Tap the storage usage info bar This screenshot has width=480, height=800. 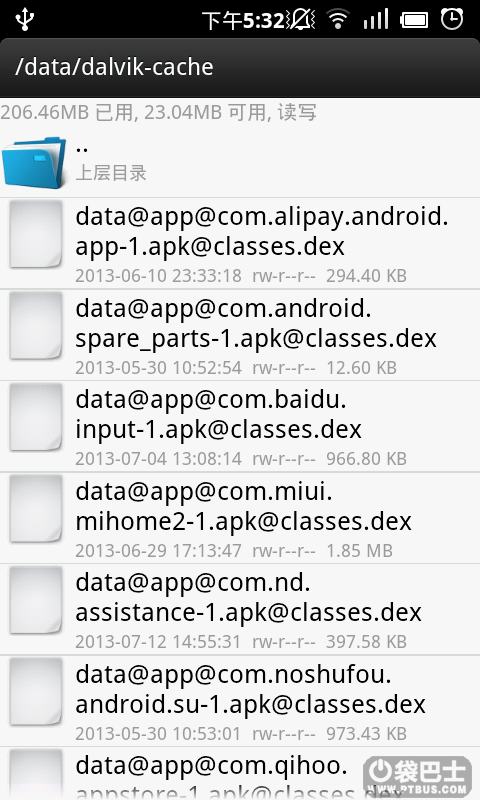(240, 112)
